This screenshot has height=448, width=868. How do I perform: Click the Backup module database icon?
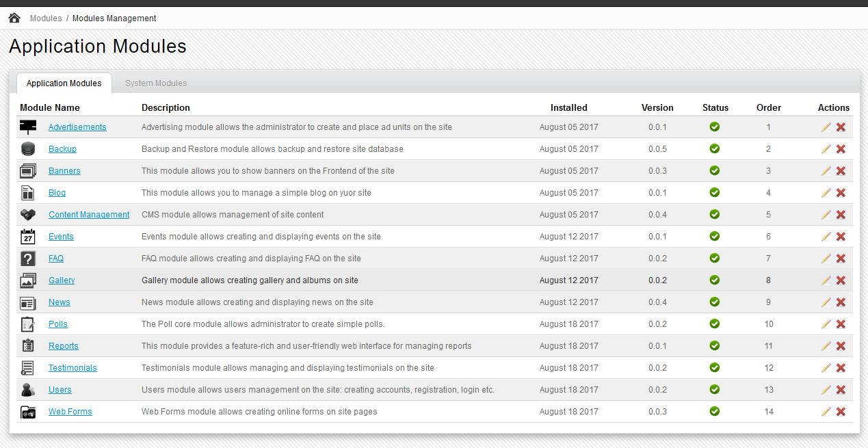coord(27,148)
